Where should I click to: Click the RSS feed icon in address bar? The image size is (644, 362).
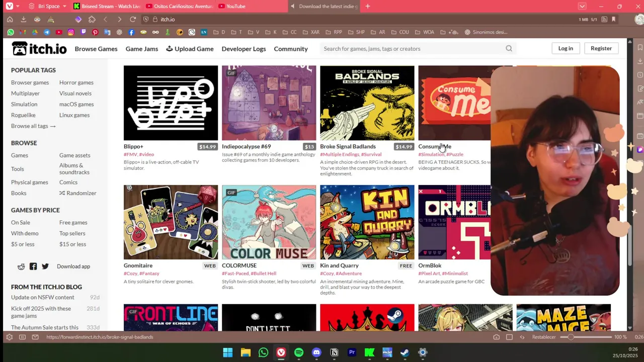coord(603,19)
